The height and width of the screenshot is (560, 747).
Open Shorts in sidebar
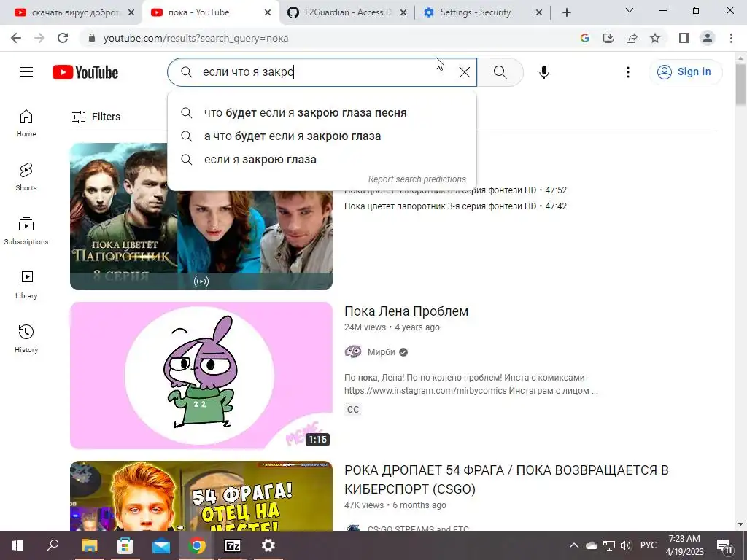click(26, 177)
